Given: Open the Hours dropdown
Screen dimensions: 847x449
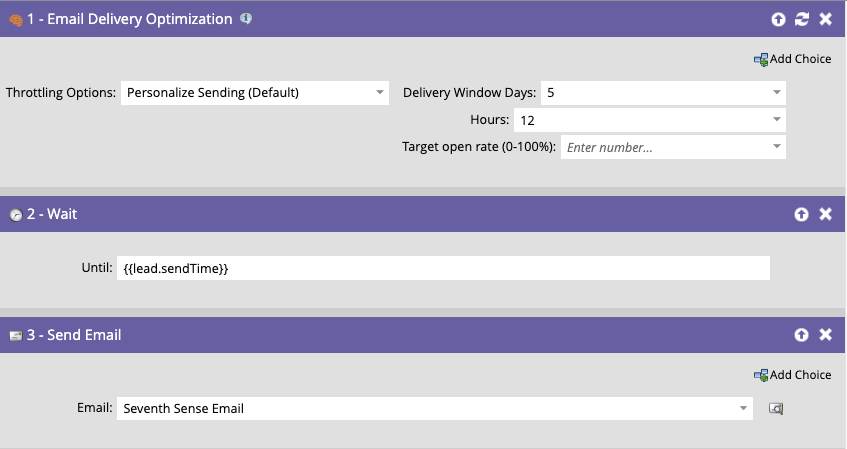Looking at the screenshot, I should 777,119.
